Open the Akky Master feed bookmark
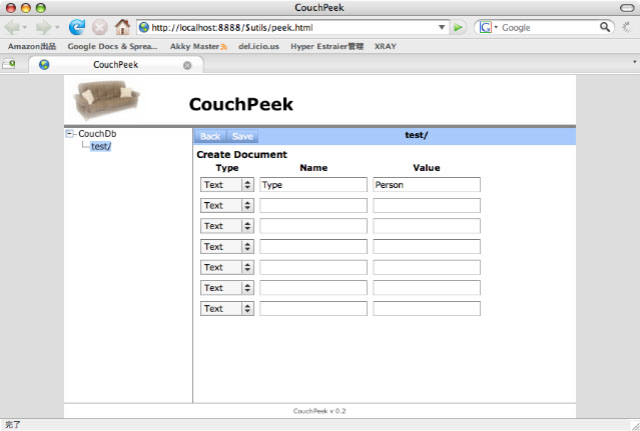This screenshot has height=431, width=640. (x=198, y=46)
